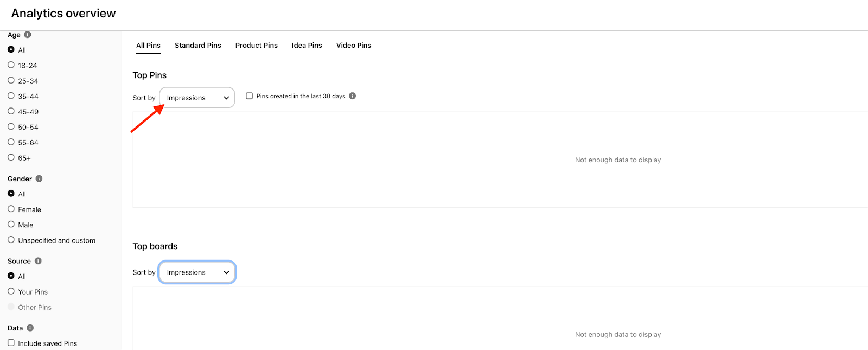This screenshot has height=350, width=868.
Task: Select the 65+ age option
Action: pos(11,157)
